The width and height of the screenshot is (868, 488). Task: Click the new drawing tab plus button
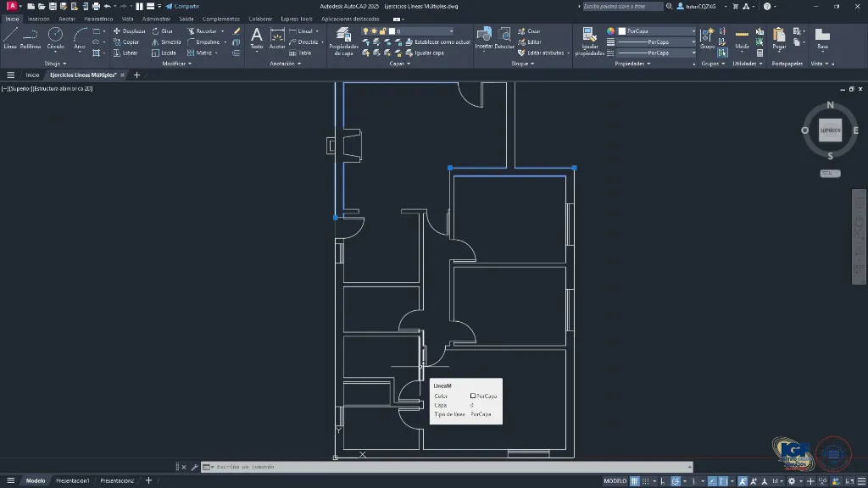tap(136, 75)
